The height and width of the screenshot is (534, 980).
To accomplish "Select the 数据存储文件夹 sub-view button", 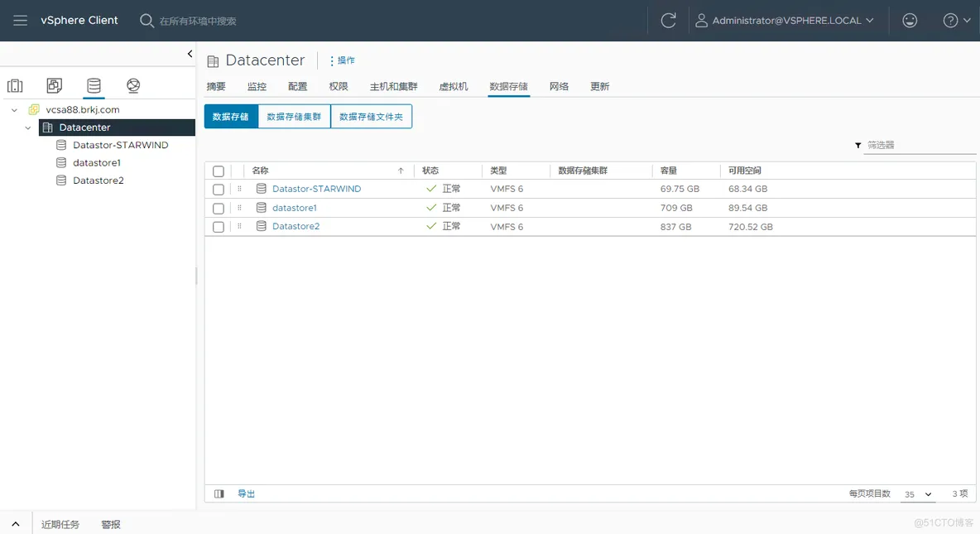I will (x=372, y=116).
